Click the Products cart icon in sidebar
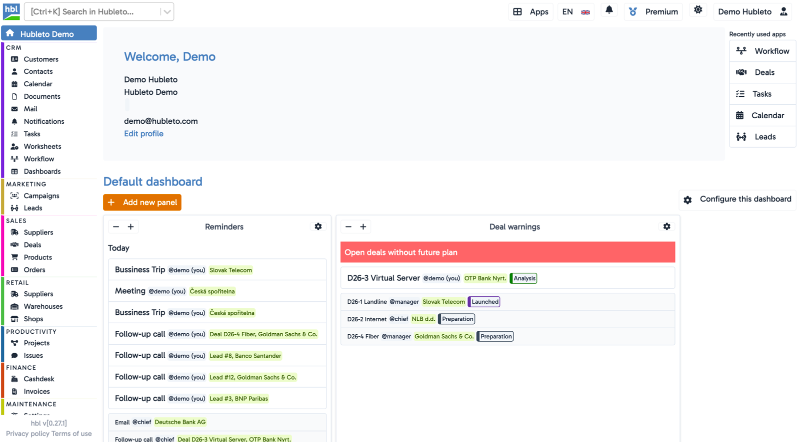This screenshot has height=442, width=800. [14, 257]
